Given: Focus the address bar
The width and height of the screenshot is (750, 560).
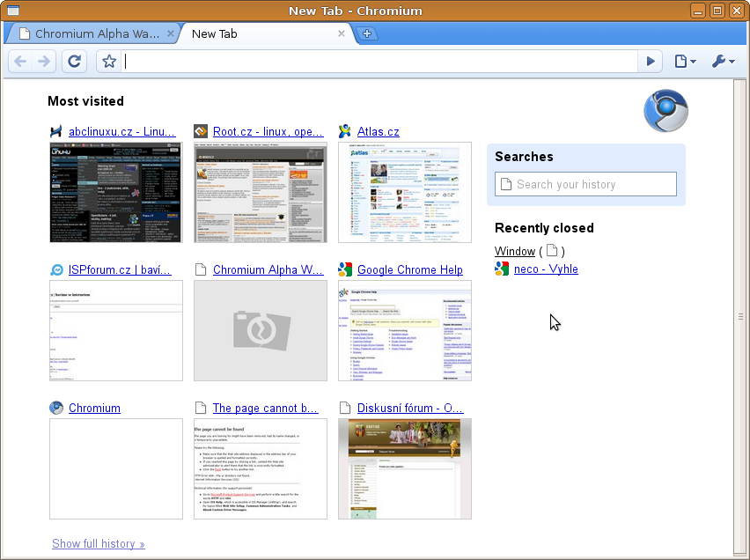Looking at the screenshot, I should 379,62.
